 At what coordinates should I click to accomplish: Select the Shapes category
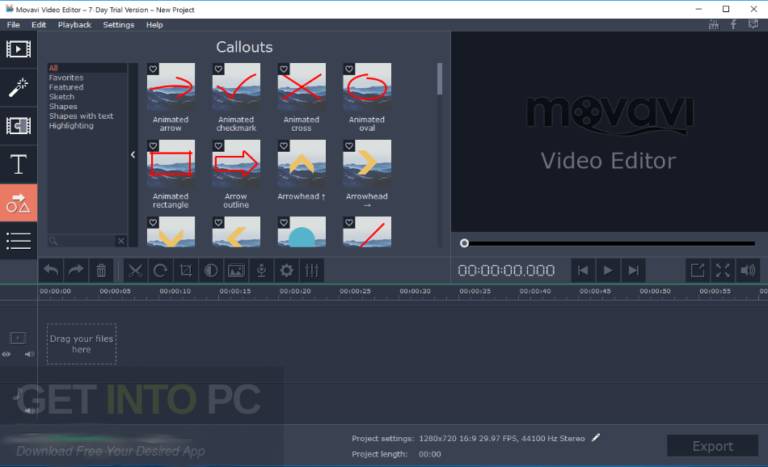point(63,106)
